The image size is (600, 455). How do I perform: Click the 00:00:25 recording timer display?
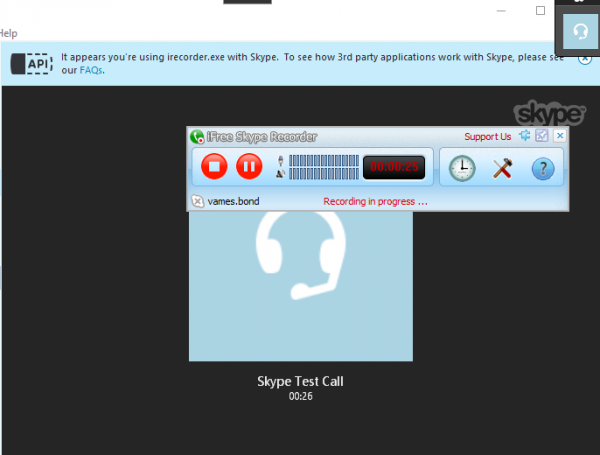click(x=394, y=167)
